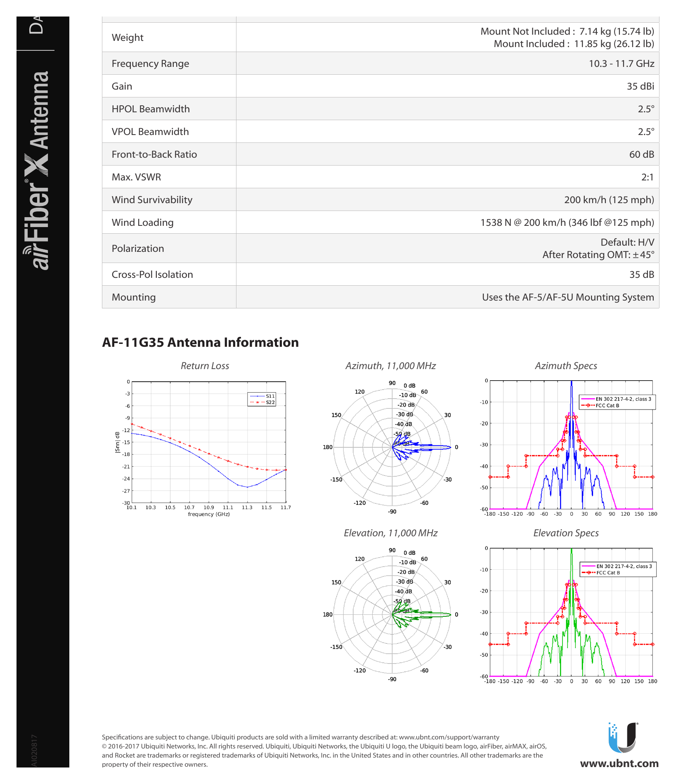Click the 'After Rotating OMT: ±45°' value
This screenshot has height=784, width=676.
[x=598, y=255]
